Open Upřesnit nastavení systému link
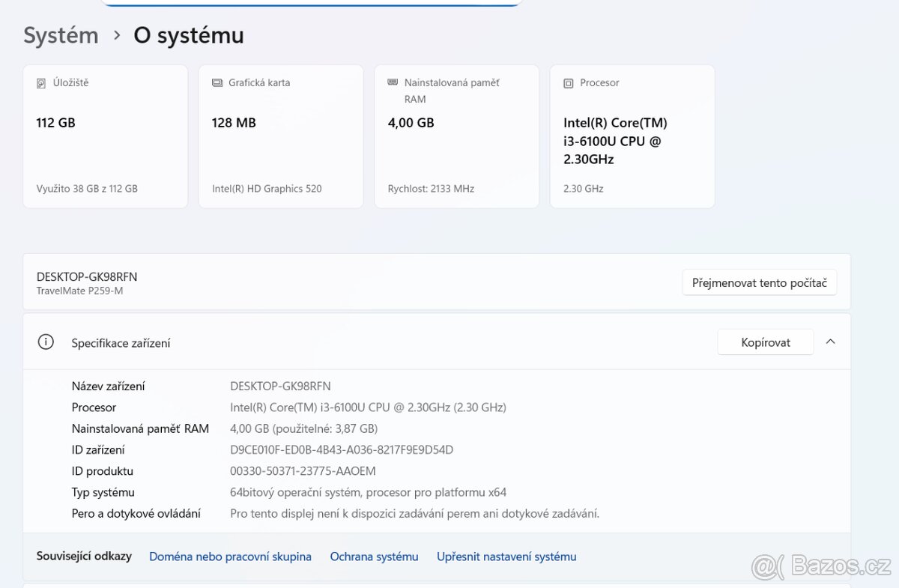 [x=506, y=557]
